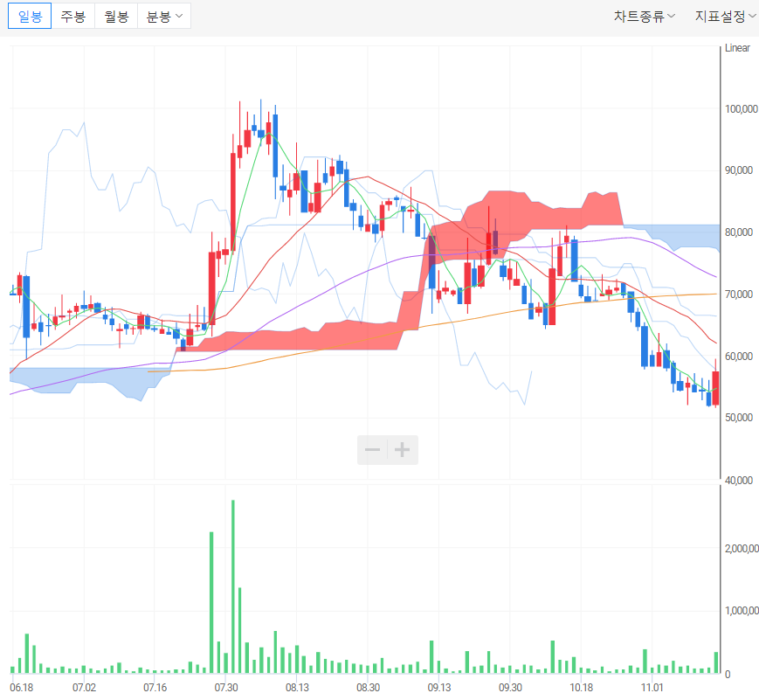Click the 10.18 date label
Image resolution: width=759 pixels, height=700 pixels.
(582, 688)
